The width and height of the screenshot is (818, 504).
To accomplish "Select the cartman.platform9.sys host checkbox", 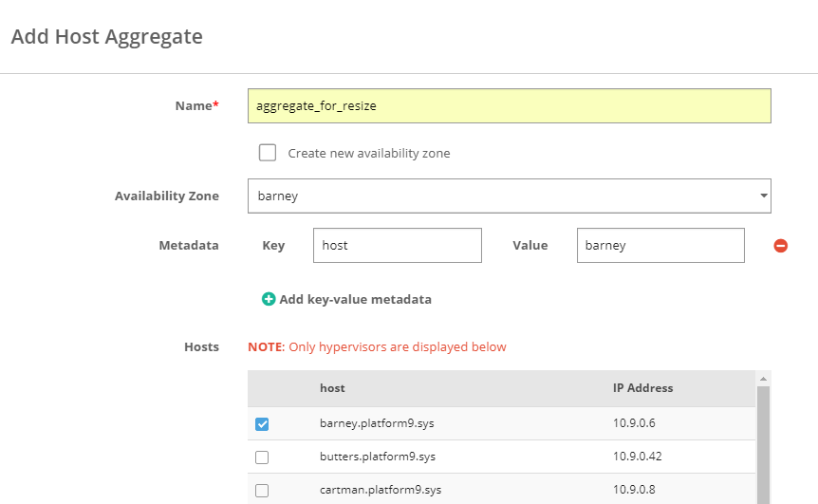I will tap(262, 491).
